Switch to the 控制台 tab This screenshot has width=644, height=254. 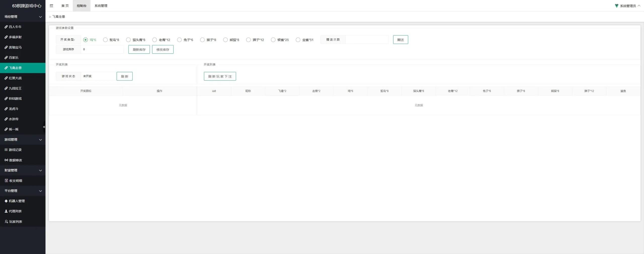click(x=82, y=6)
